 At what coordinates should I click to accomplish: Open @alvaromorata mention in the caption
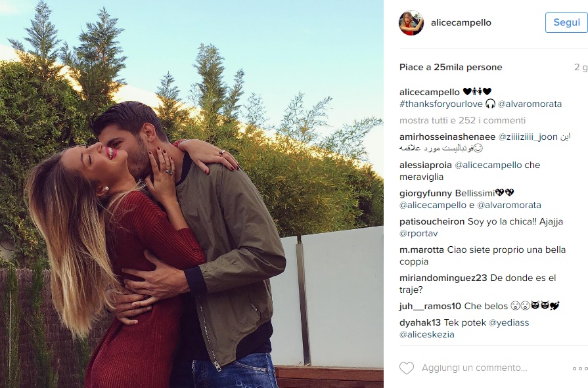point(530,104)
